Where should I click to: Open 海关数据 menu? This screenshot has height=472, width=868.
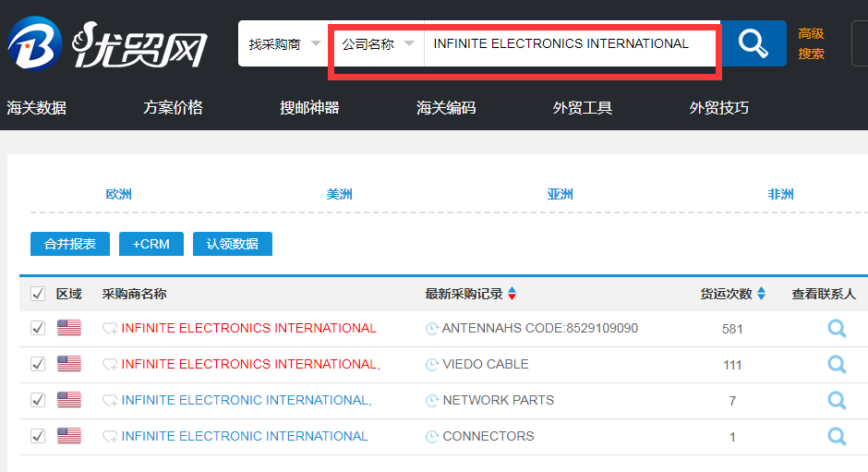(37, 107)
